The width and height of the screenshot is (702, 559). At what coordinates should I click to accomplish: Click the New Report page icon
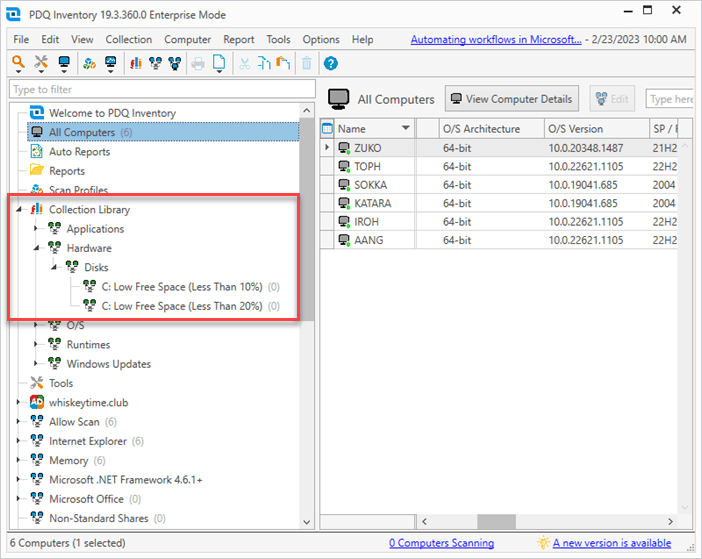219,62
